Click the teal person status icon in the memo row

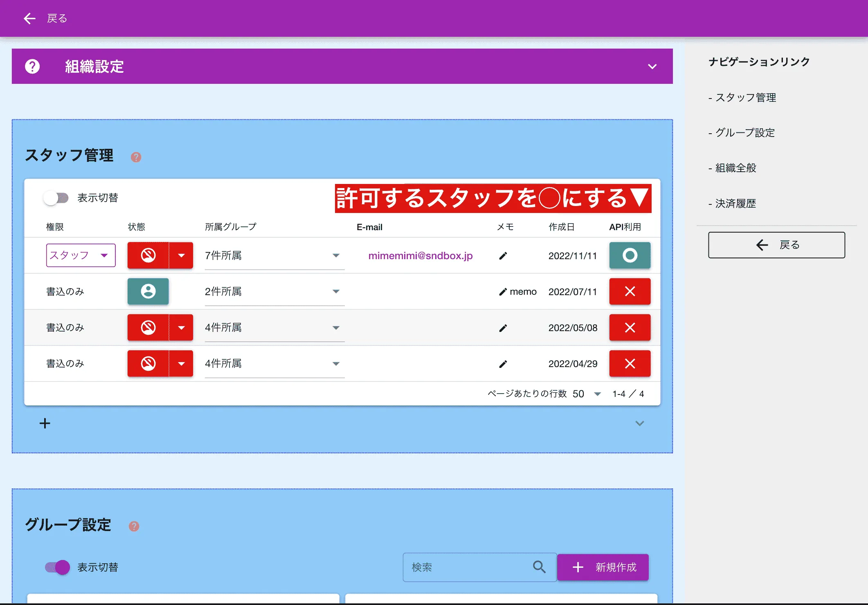click(x=148, y=291)
